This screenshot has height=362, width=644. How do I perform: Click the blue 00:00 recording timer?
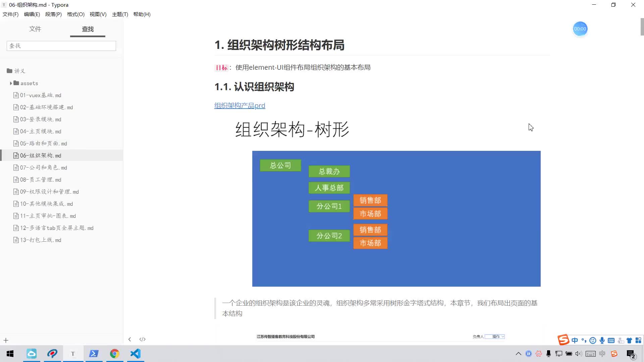point(580,29)
